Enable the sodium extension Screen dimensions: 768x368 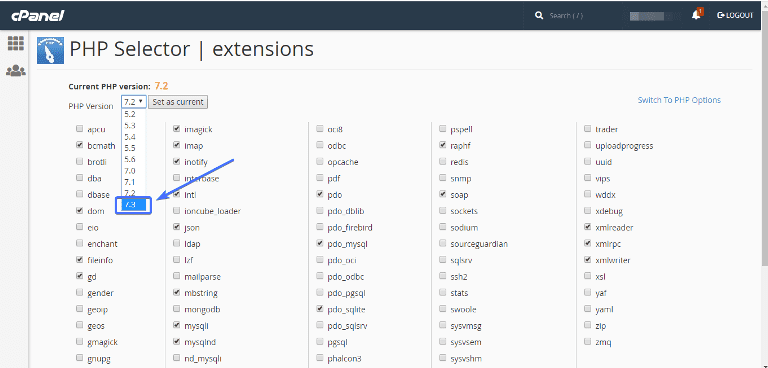pos(443,227)
